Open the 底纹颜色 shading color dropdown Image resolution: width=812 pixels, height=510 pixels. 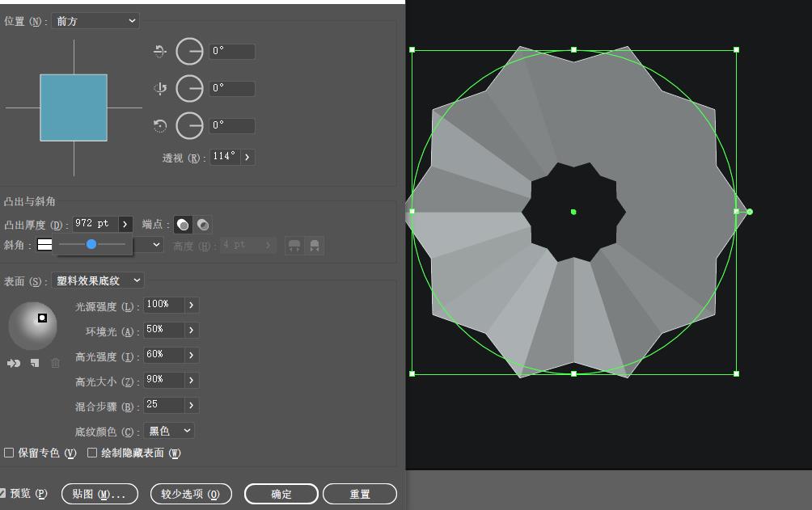[169, 431]
